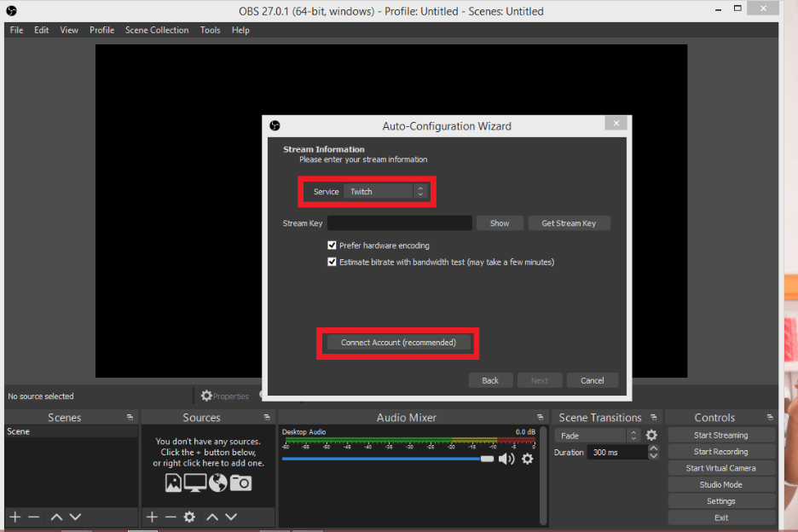Image resolution: width=798 pixels, height=532 pixels.
Task: Click the Audio Mixer vertical scrollbar
Action: 544,476
